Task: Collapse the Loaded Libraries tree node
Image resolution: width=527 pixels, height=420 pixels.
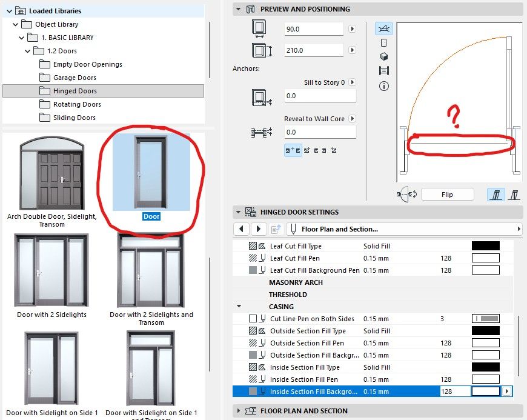Action: (x=10, y=11)
